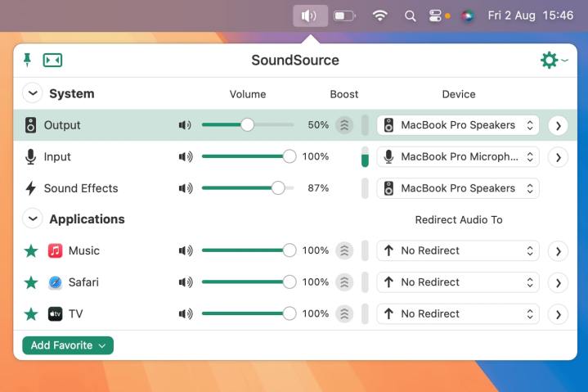Open the Input device dropdown
Image resolution: width=588 pixels, height=392 pixels.
coord(458,156)
